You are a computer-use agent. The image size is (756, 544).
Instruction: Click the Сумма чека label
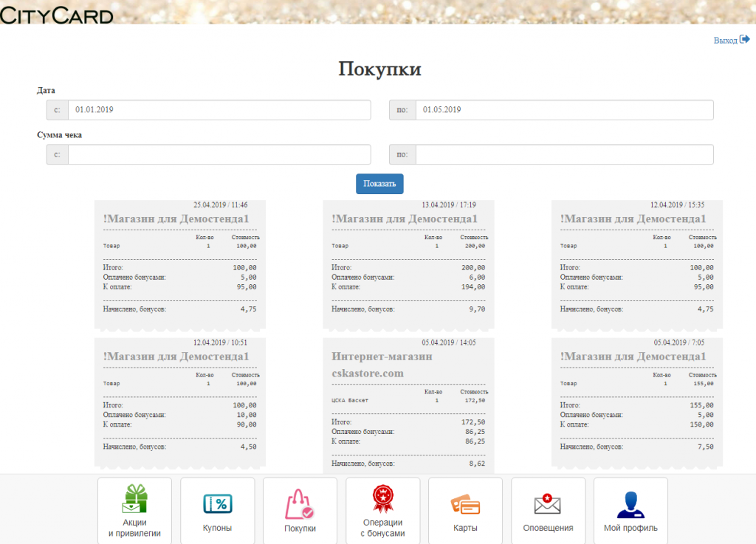click(x=59, y=135)
